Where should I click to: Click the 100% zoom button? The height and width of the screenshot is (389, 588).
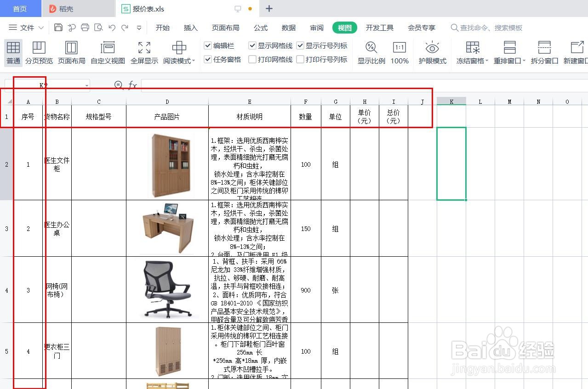pyautogui.click(x=399, y=52)
